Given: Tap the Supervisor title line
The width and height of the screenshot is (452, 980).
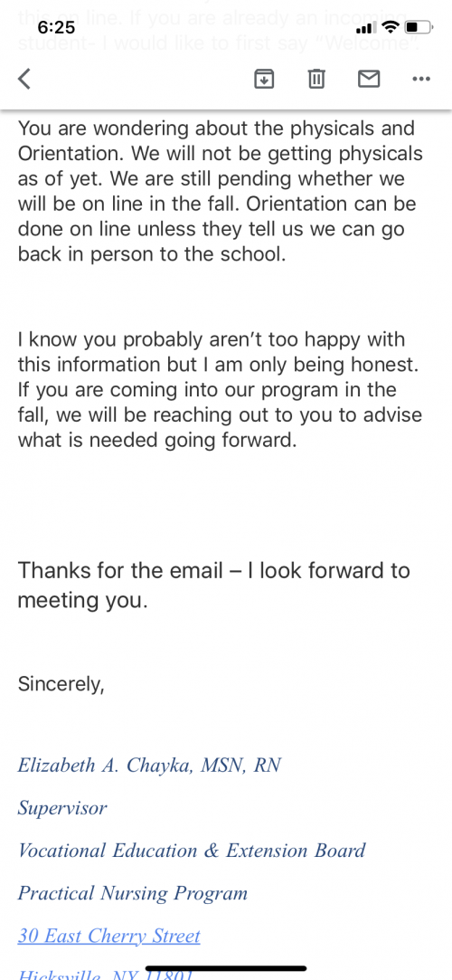Looking at the screenshot, I should (x=62, y=808).
